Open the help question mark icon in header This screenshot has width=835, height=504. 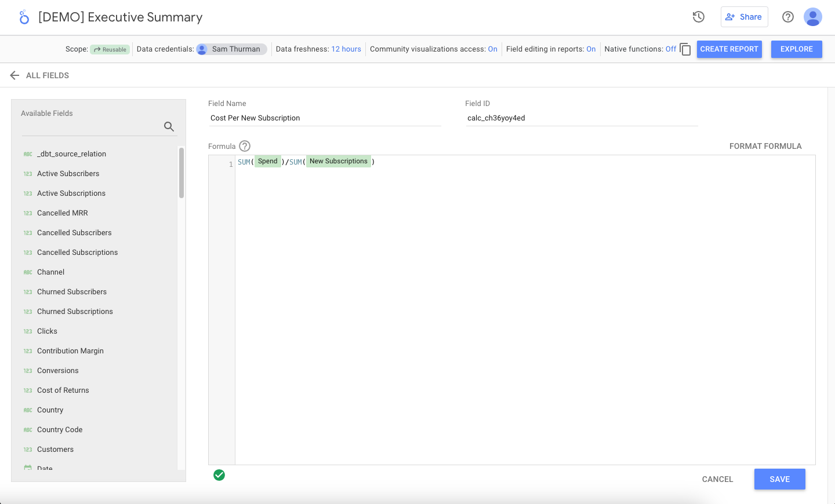coord(788,17)
